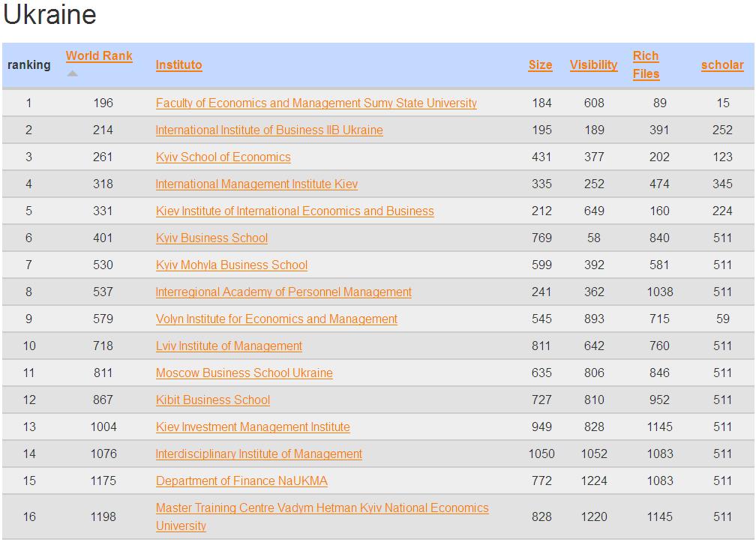
Task: Click world rank value 1198
Action: point(103,517)
